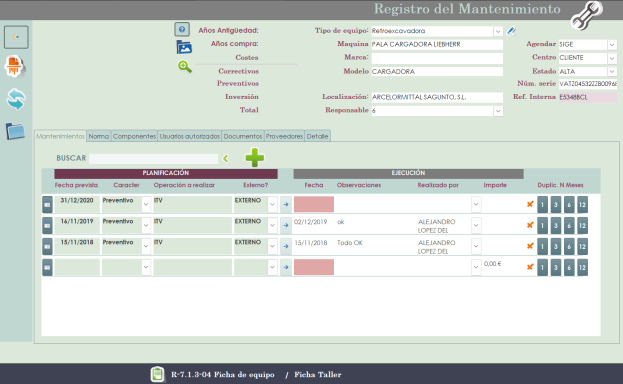Click the blue refresh arrows sidebar icon
The width and height of the screenshot is (623, 384).
pyautogui.click(x=16, y=99)
